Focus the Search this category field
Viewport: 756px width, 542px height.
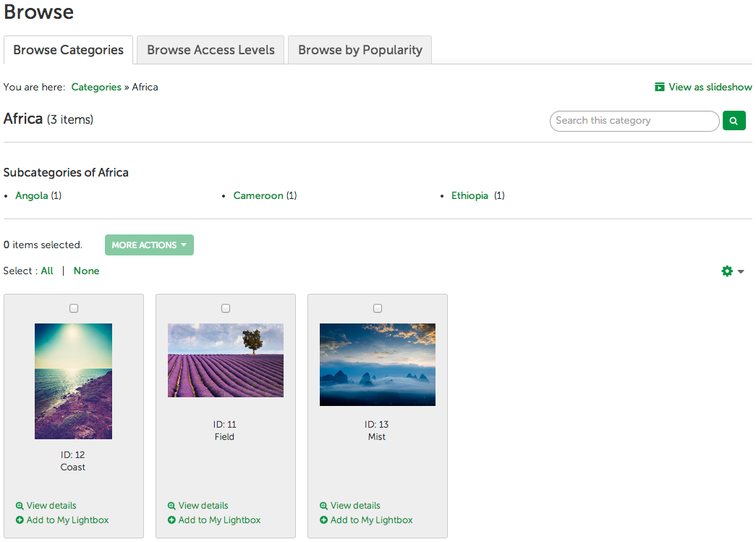pyautogui.click(x=634, y=121)
